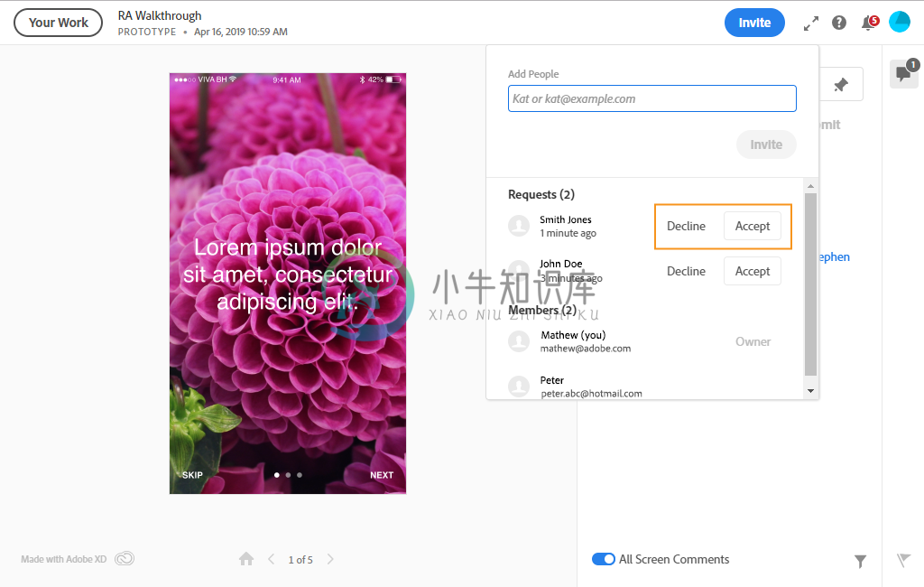The width and height of the screenshot is (924, 587).
Task: Click the Made with Adobe XD label
Action: (x=64, y=559)
